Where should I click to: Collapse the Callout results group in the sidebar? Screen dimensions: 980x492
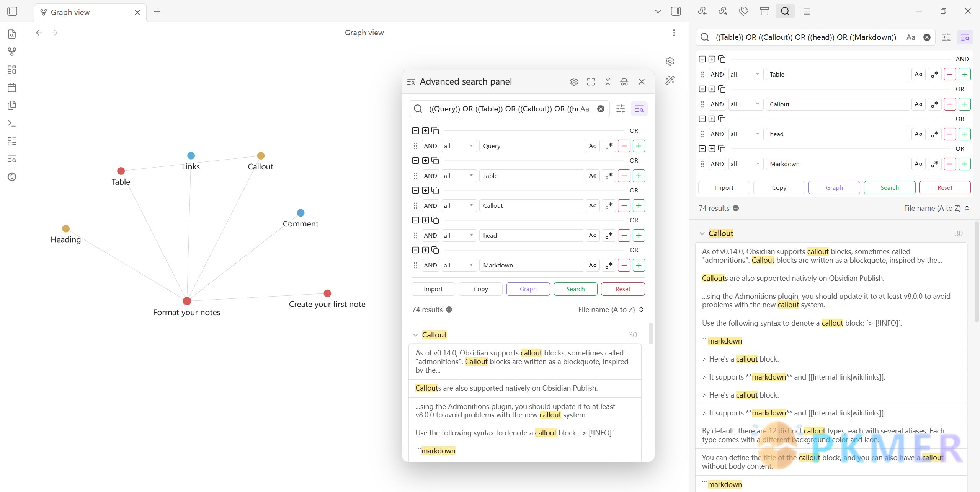point(702,233)
